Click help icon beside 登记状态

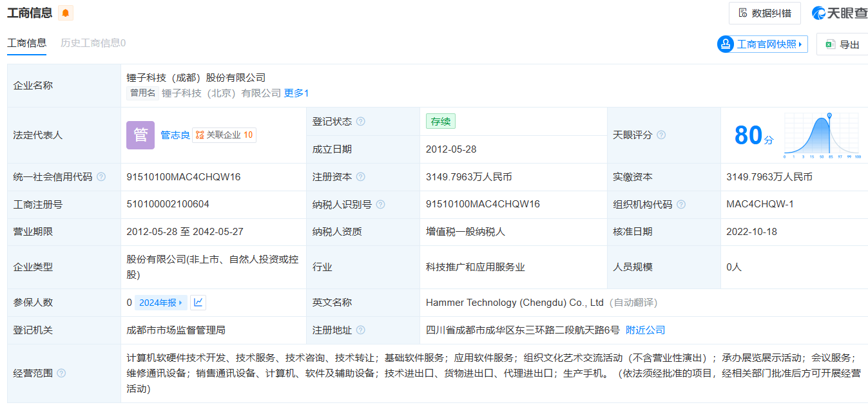coord(361,122)
